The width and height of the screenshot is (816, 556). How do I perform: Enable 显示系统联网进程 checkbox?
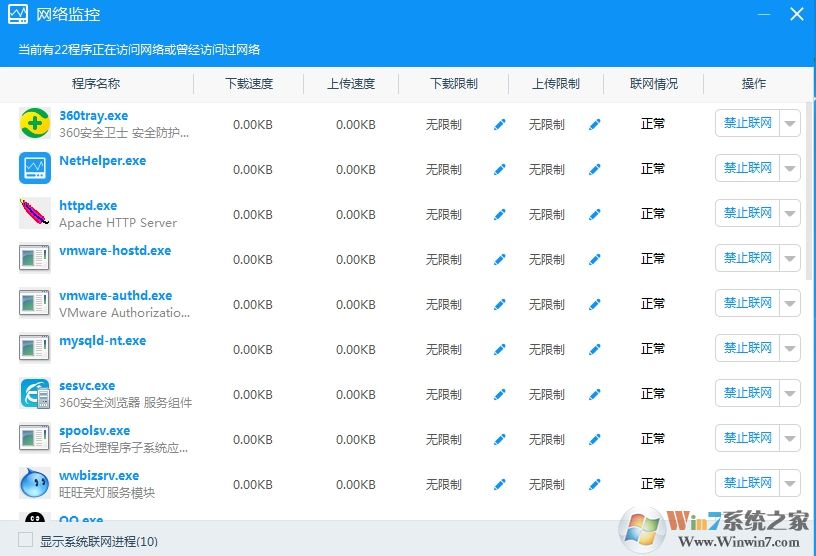pyautogui.click(x=26, y=540)
